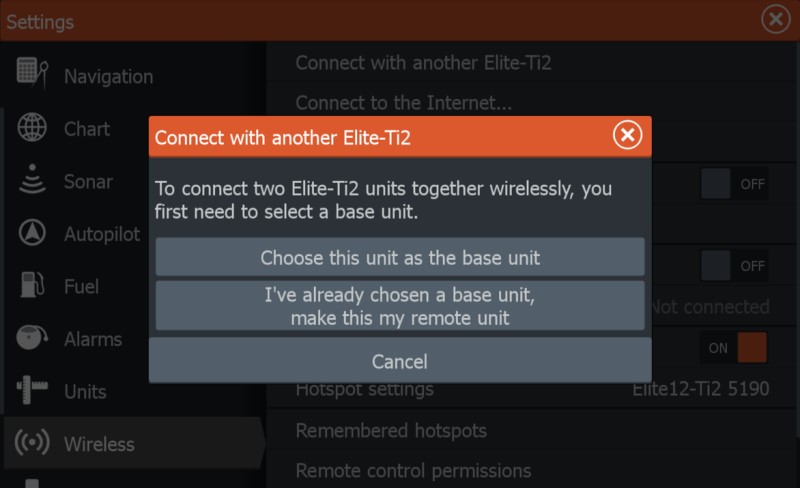Close the Settings window
The image size is (800, 488).
pos(774,19)
